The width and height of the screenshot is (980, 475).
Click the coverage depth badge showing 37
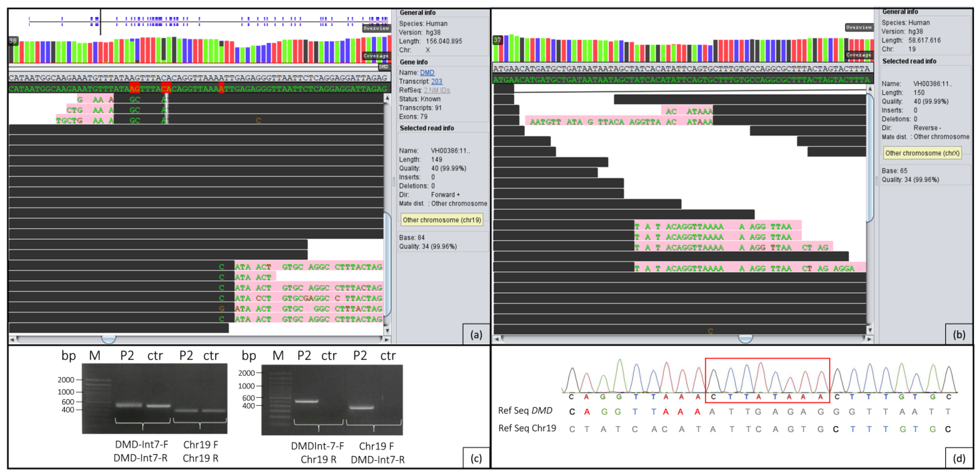(x=497, y=40)
